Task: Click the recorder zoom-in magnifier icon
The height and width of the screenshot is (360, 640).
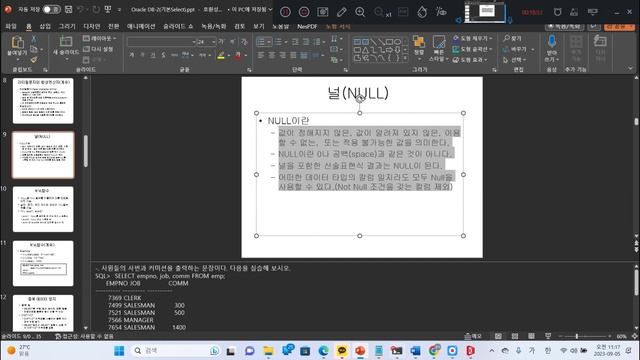Action: 360,12
